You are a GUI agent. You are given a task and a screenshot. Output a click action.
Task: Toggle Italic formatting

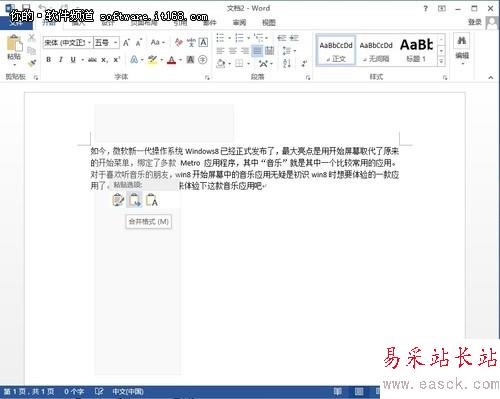(61, 60)
